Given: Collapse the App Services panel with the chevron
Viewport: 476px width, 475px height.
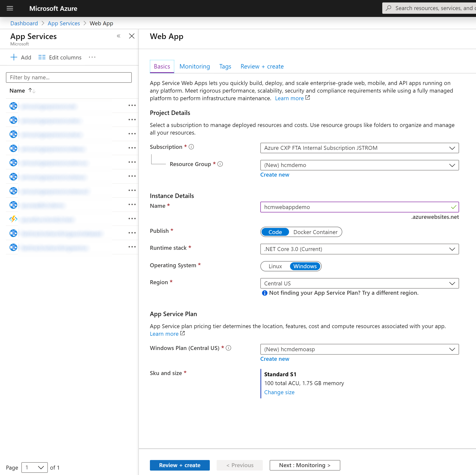Looking at the screenshot, I should click(x=119, y=36).
